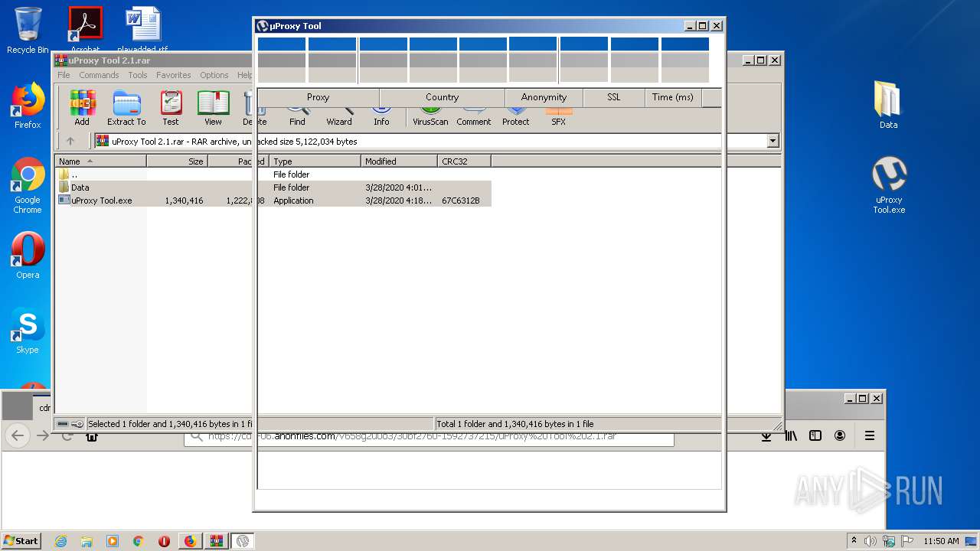This screenshot has width=980, height=551.
Task: Select the parent folder '..' entry
Action: coord(74,174)
